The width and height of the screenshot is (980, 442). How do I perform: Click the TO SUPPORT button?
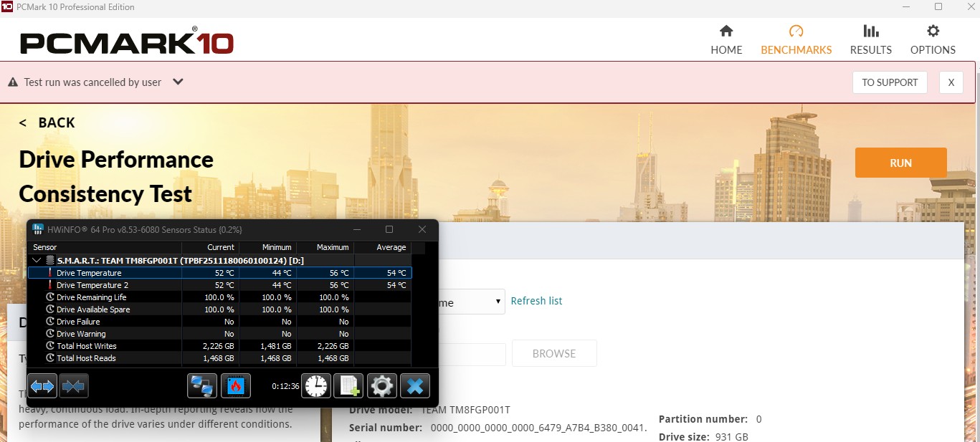click(890, 82)
